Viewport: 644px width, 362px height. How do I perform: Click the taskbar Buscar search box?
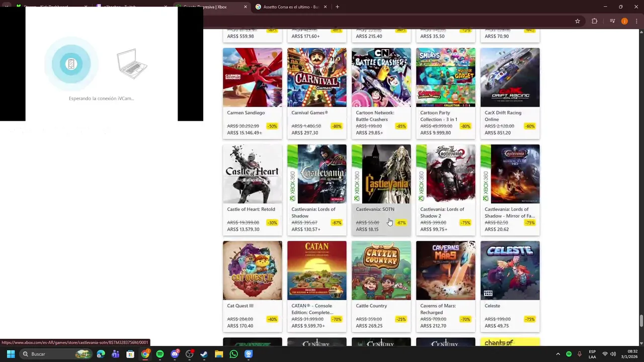(56, 354)
